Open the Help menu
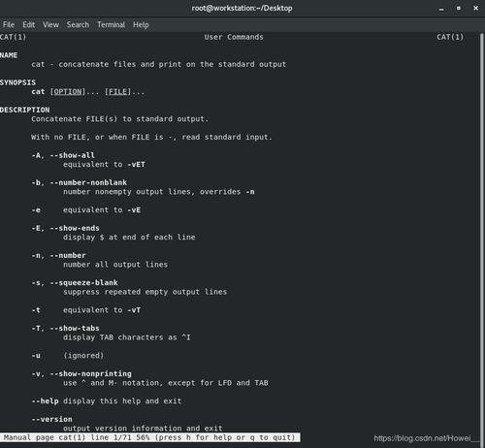 tap(141, 25)
